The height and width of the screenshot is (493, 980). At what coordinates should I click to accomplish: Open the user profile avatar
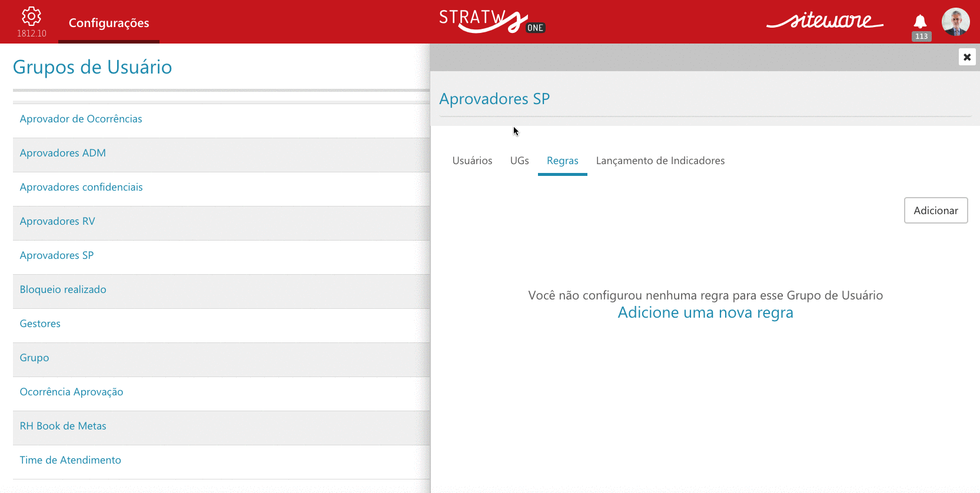(x=956, y=22)
